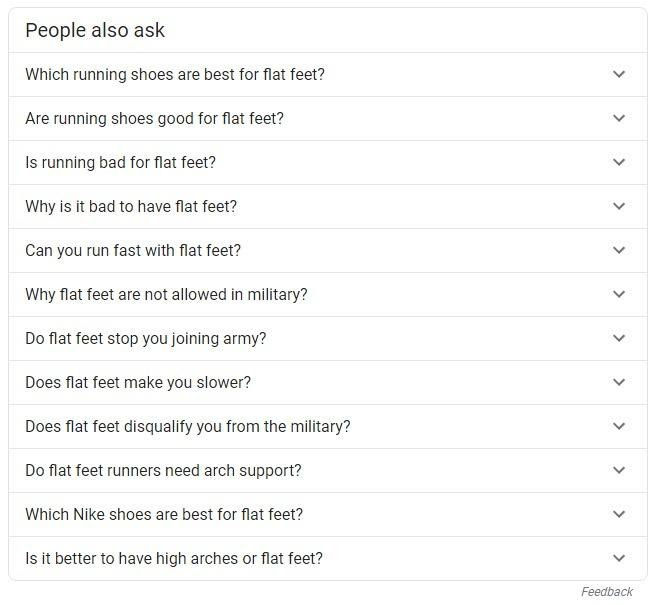The image size is (667, 605).
Task: Select question 'Which Nike shoes are best for flat feet?'
Action: (164, 514)
